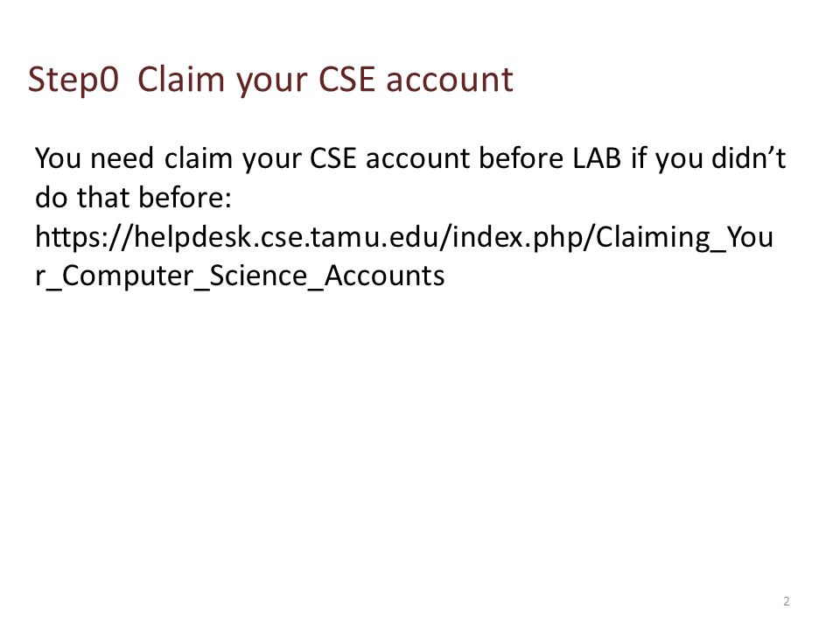
Task: Click the word "You" starting the body paragraph
Action: 58,158
